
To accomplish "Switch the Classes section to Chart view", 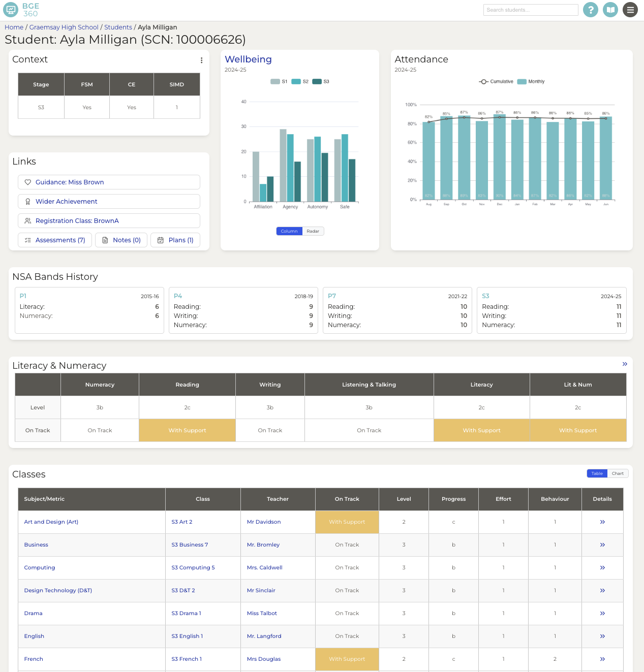I will coord(618,473).
